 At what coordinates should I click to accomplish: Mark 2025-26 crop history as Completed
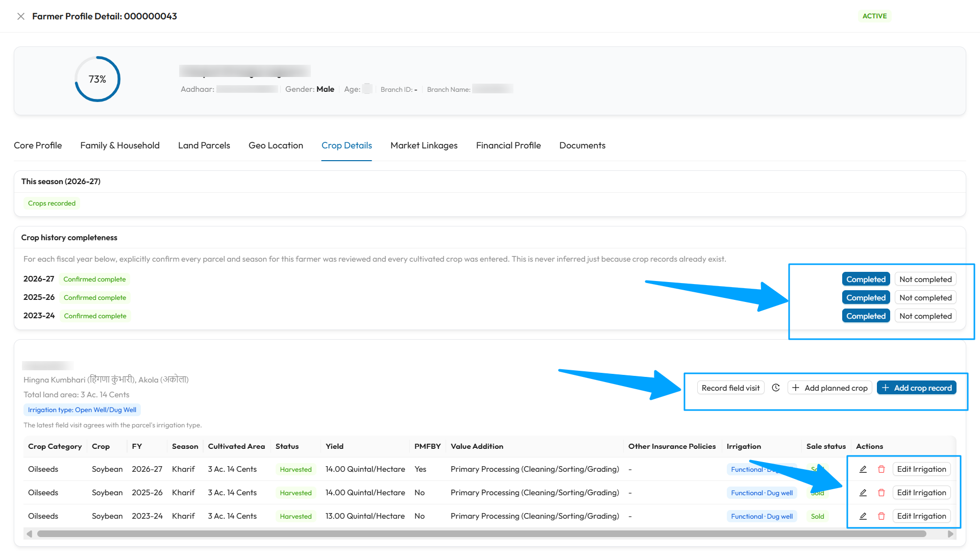[866, 297]
